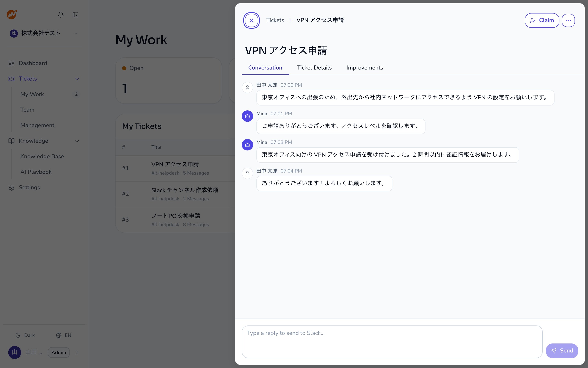
Task: Switch to the Conversation tab
Action: pos(265,68)
